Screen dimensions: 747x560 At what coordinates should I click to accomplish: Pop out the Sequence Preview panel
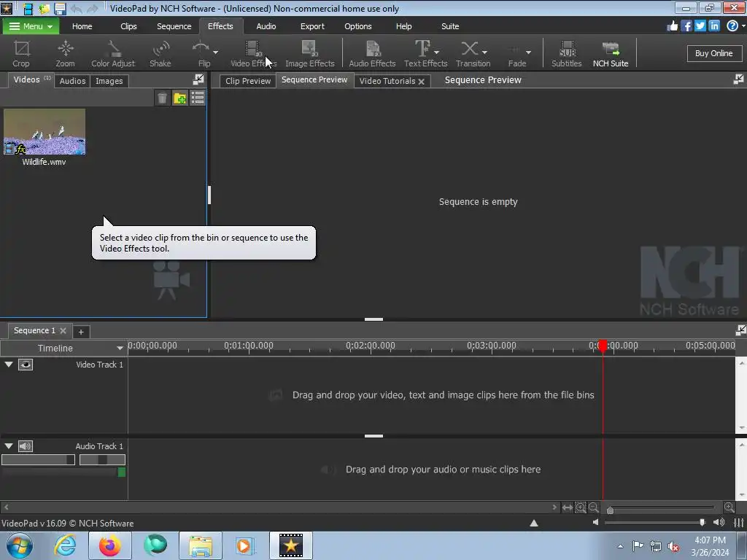[x=739, y=79]
